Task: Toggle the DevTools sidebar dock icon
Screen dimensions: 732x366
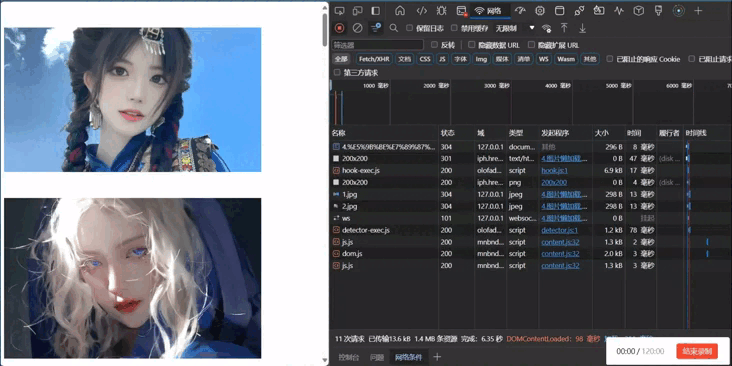Action: pos(375,11)
